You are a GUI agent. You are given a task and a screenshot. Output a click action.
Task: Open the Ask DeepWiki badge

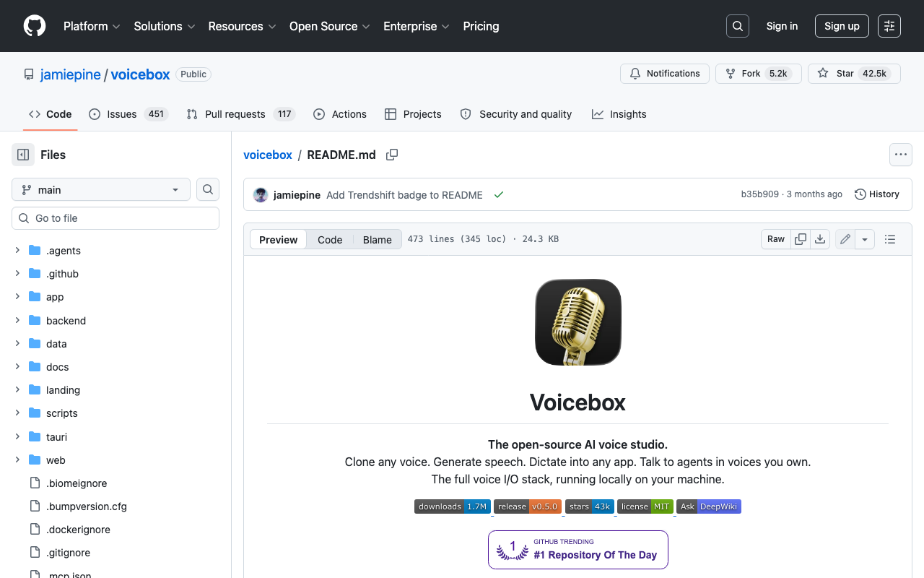709,506
